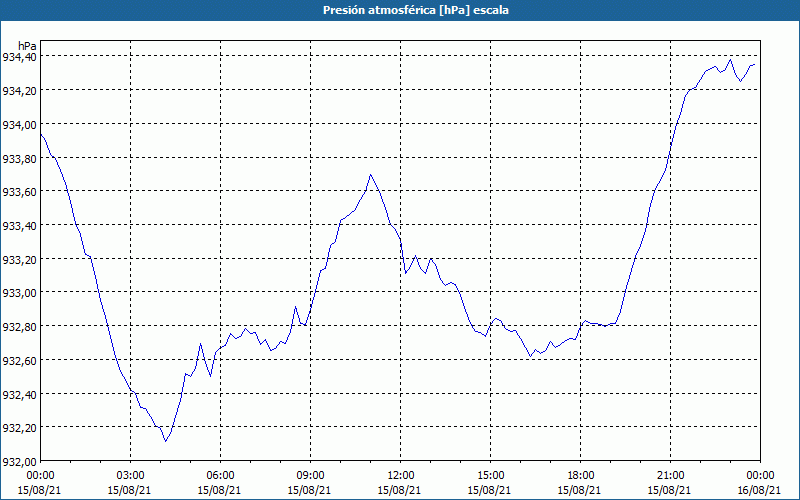Select the 932,00 y-axis value

(x=19, y=461)
